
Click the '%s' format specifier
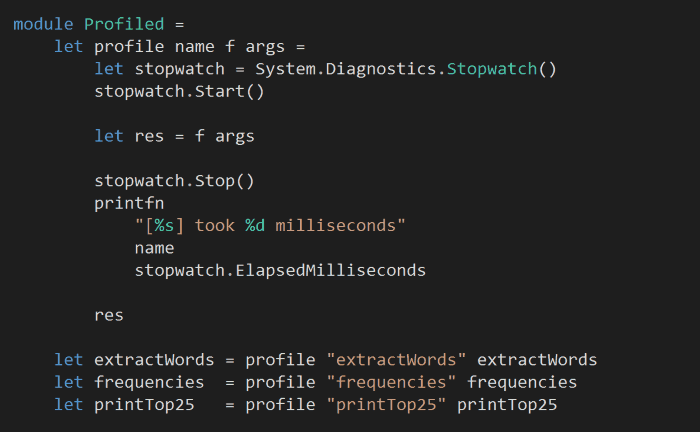(164, 225)
